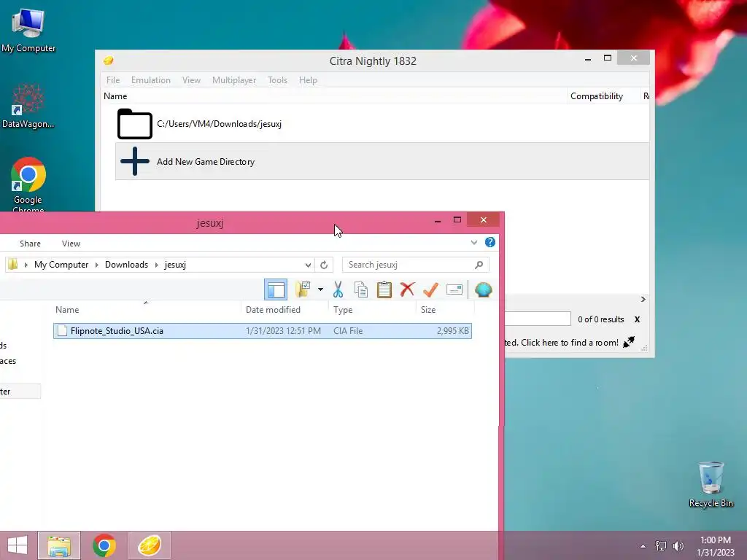This screenshot has width=747, height=560.
Task: Click the Rename toolbar icon
Action: (454, 289)
